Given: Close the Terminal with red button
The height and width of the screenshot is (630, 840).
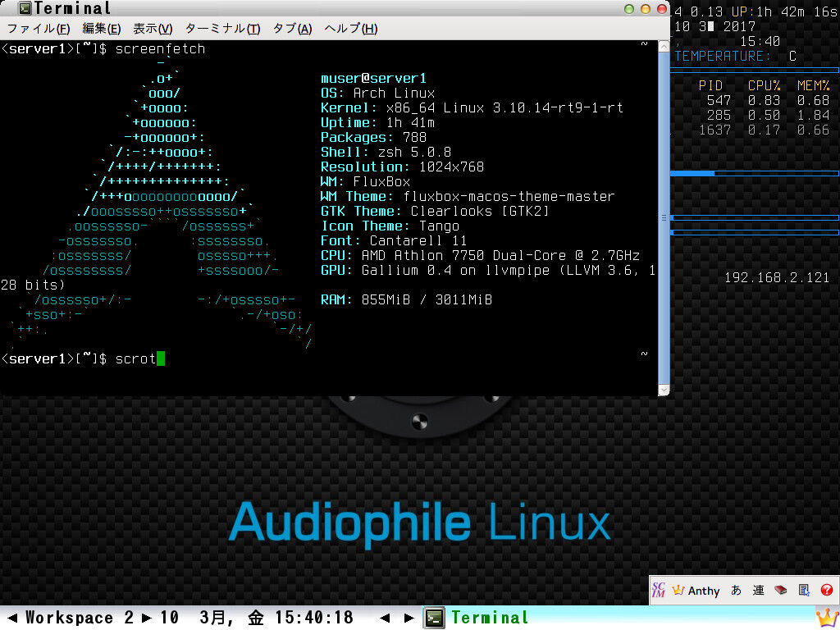Looking at the screenshot, I should [x=662, y=9].
